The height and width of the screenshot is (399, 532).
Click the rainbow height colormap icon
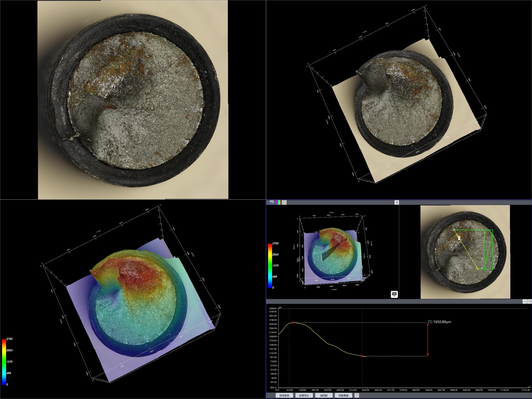278,202
